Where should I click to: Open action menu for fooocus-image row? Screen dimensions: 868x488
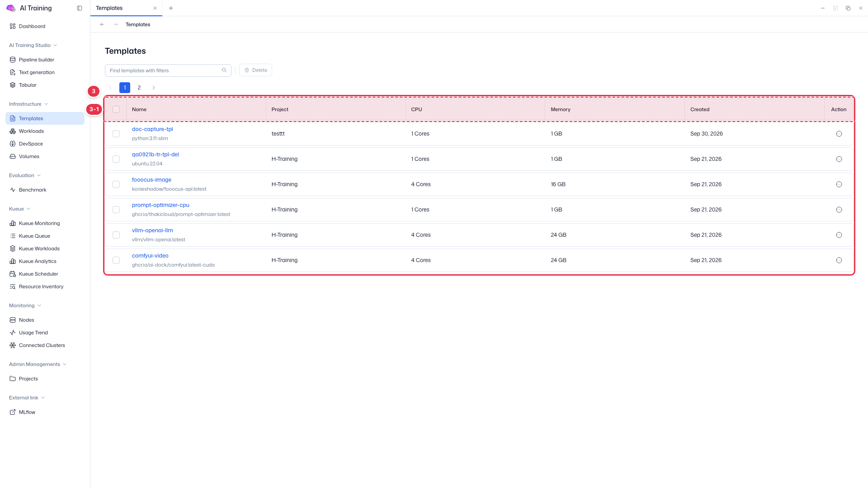coord(839,184)
